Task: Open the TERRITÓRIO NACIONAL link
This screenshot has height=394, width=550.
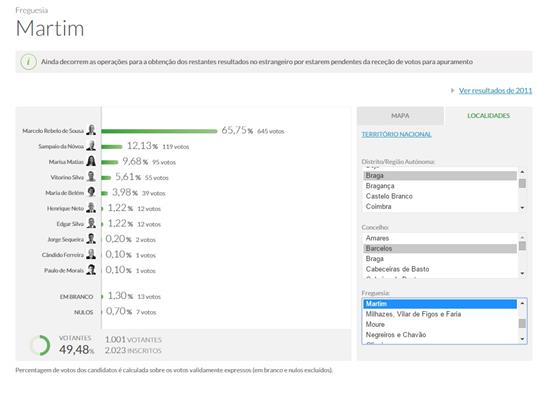Action: (x=396, y=134)
